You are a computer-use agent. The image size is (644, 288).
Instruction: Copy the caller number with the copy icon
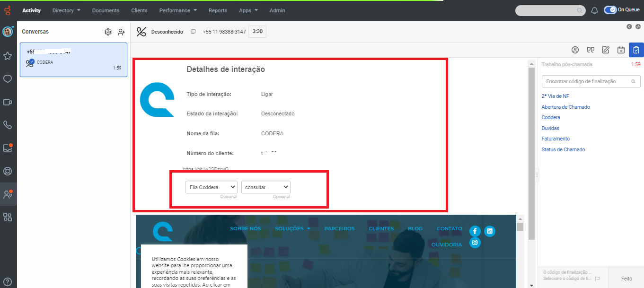(193, 32)
